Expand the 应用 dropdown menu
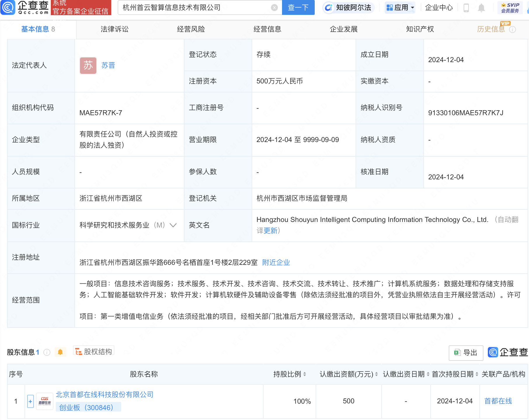This screenshot has width=529, height=420. pos(400,8)
